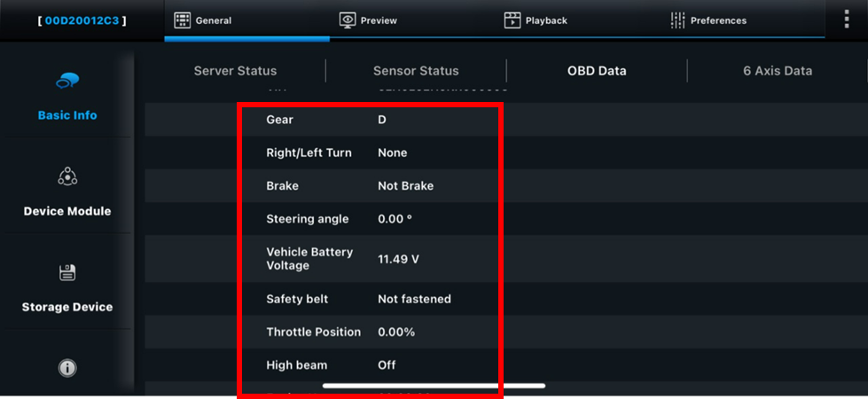Click the Throttle Position row

pyautogui.click(x=506, y=332)
